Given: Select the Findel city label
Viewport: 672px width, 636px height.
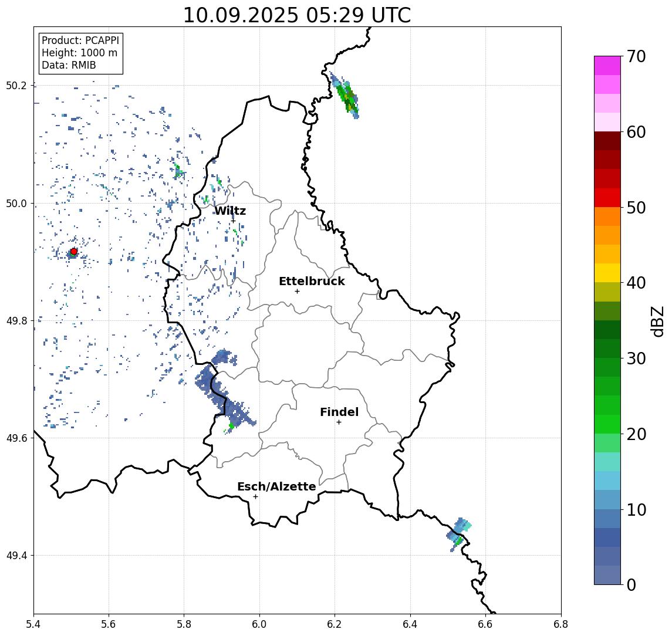Looking at the screenshot, I should (x=339, y=412).
